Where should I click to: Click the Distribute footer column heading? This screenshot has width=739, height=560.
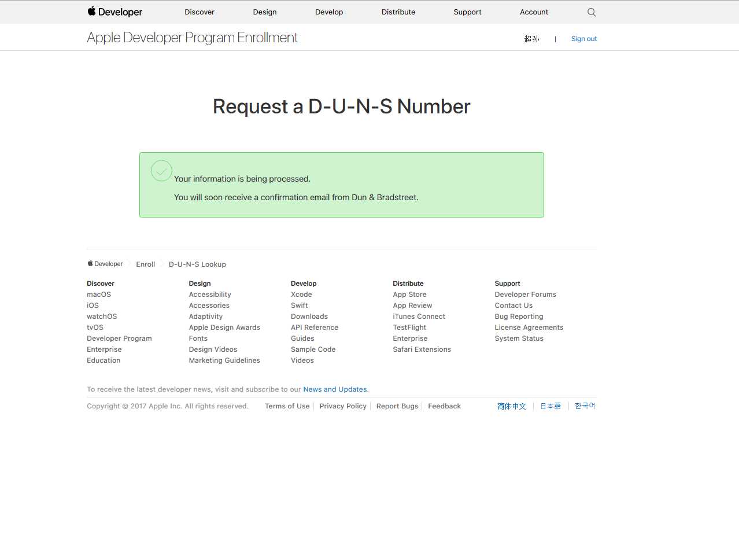(408, 283)
